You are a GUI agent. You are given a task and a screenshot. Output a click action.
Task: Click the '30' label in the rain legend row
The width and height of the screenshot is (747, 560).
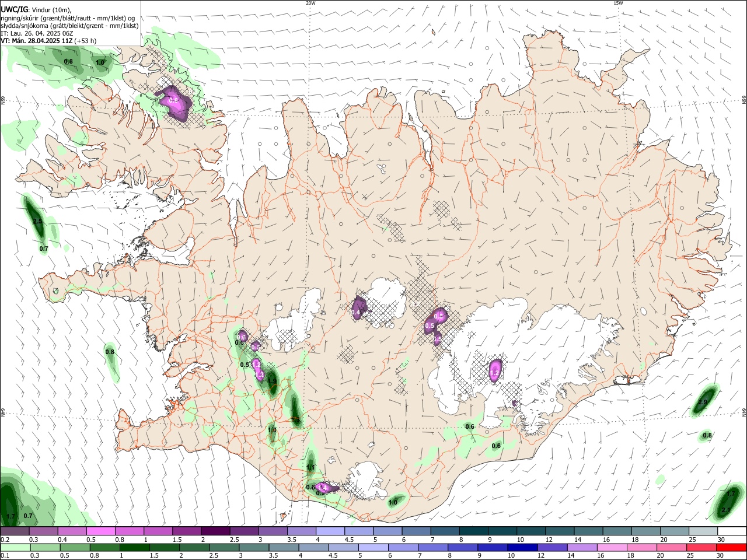point(720,555)
